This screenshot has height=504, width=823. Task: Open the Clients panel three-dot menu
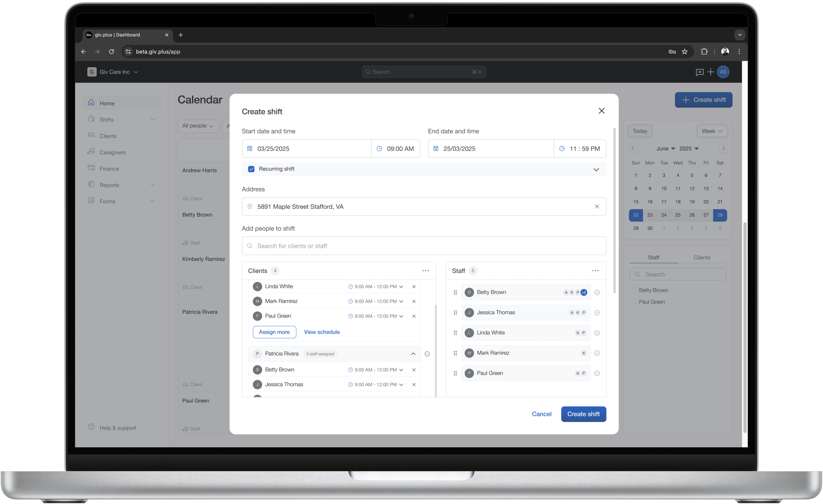coord(426,271)
